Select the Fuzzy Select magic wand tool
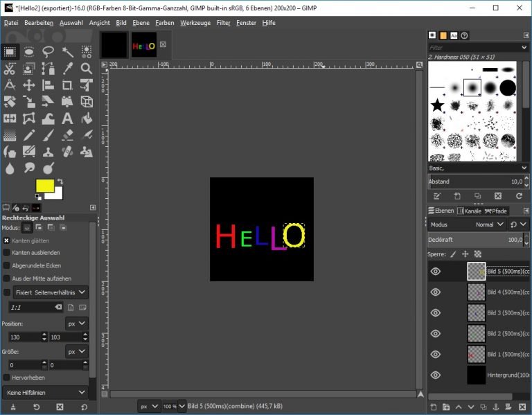The image size is (532, 415). pos(67,51)
